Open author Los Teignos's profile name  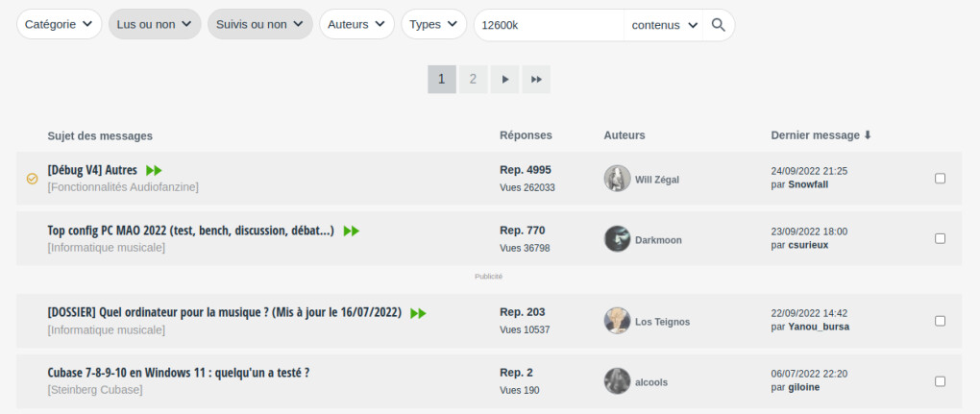click(x=663, y=322)
